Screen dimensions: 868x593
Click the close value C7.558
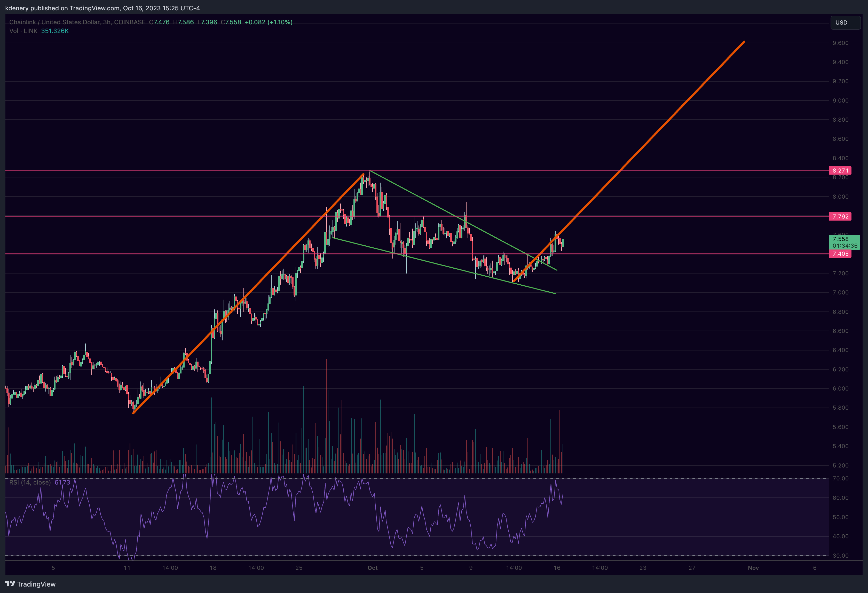pos(231,22)
